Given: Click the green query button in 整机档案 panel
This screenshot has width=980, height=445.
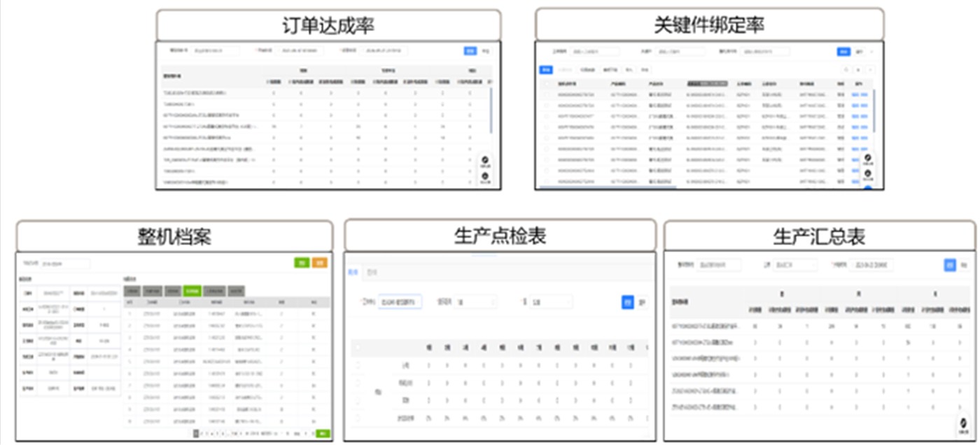Looking at the screenshot, I should [x=302, y=263].
